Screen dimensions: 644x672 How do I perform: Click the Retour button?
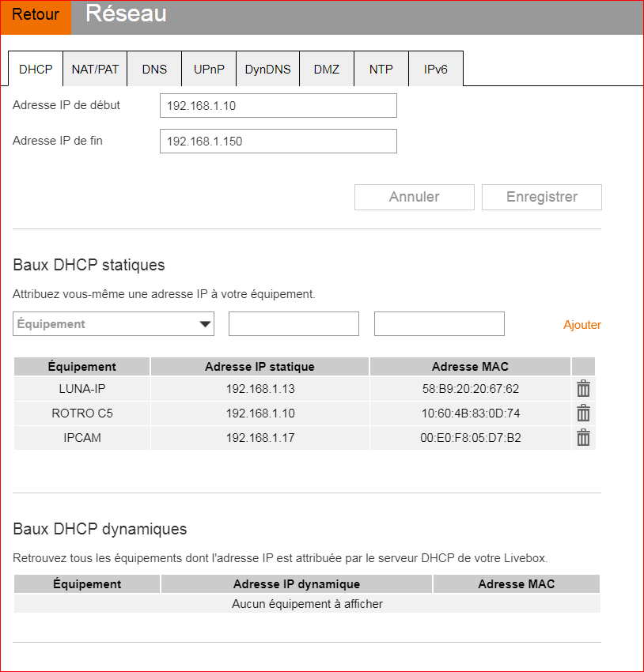click(35, 15)
